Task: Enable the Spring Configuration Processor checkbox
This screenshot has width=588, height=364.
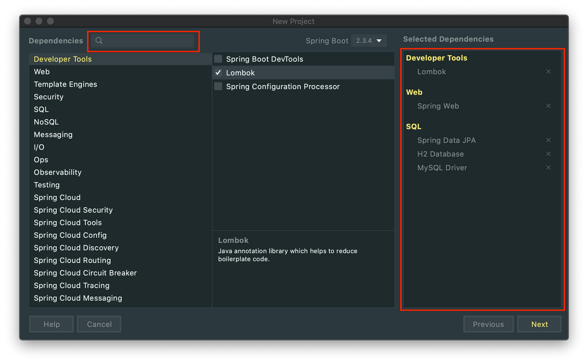Action: [218, 86]
